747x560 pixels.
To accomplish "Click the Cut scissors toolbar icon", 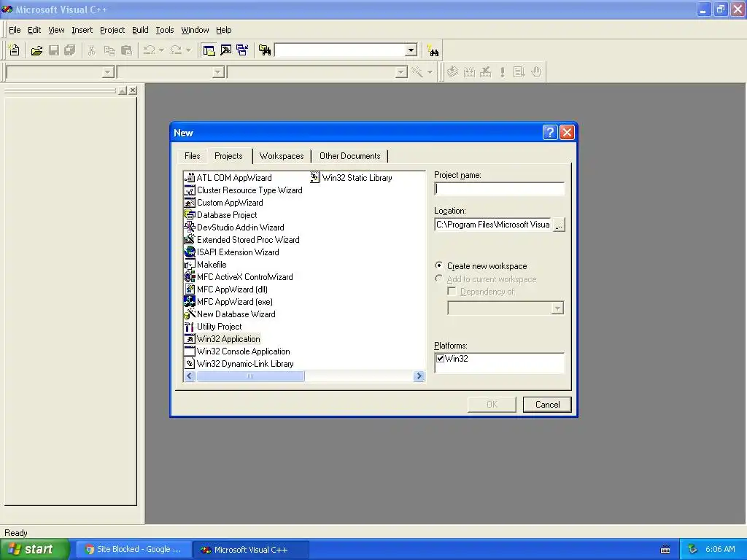I will [x=92, y=50].
